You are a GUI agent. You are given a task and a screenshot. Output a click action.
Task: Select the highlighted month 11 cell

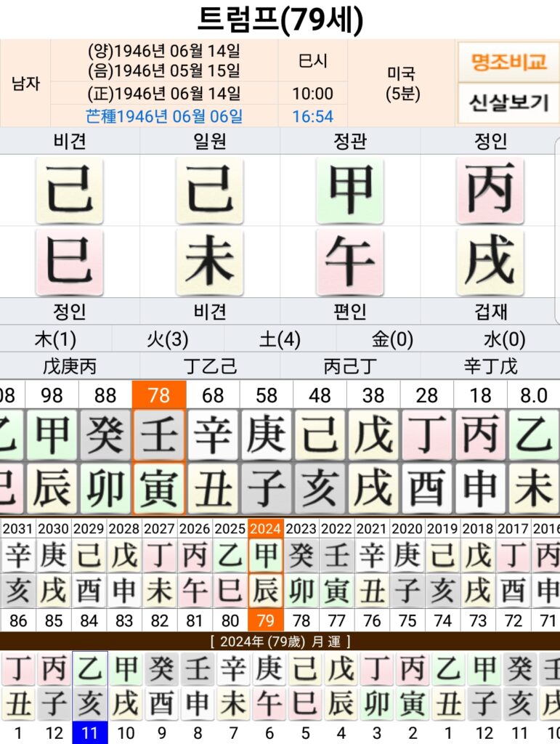pos(89,733)
